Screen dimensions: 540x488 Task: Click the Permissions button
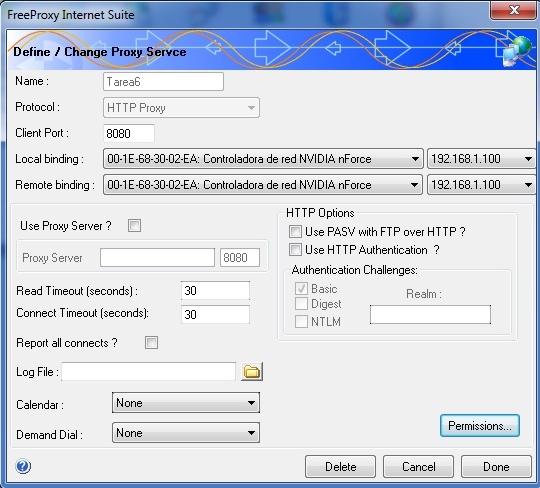[x=480, y=426]
